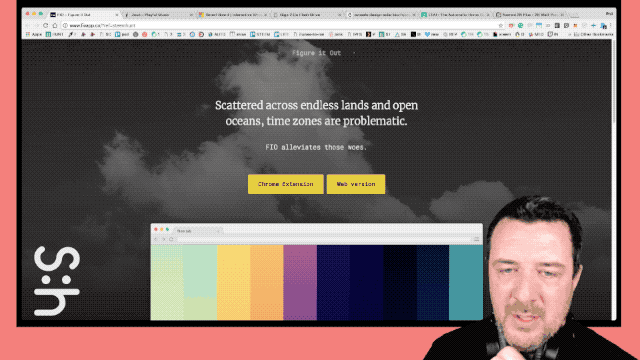The image size is (640, 360).
Task: Click the site info icon before the URL
Action: tap(65, 25)
